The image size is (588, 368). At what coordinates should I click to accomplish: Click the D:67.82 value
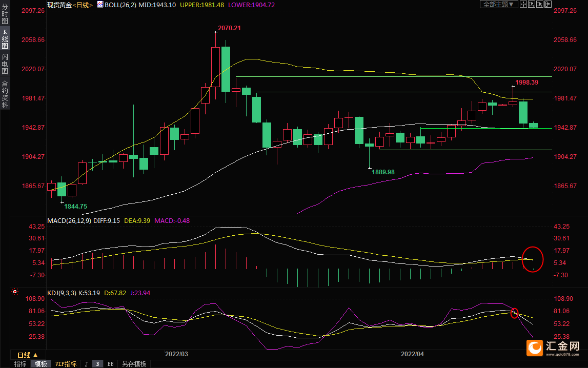(x=115, y=293)
